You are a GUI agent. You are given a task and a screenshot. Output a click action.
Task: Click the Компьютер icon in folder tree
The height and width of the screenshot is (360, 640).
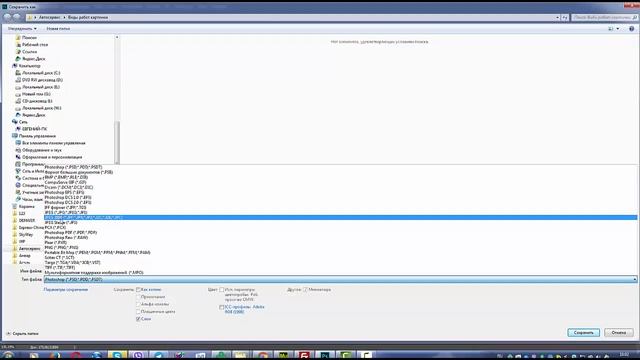[x=15, y=66]
